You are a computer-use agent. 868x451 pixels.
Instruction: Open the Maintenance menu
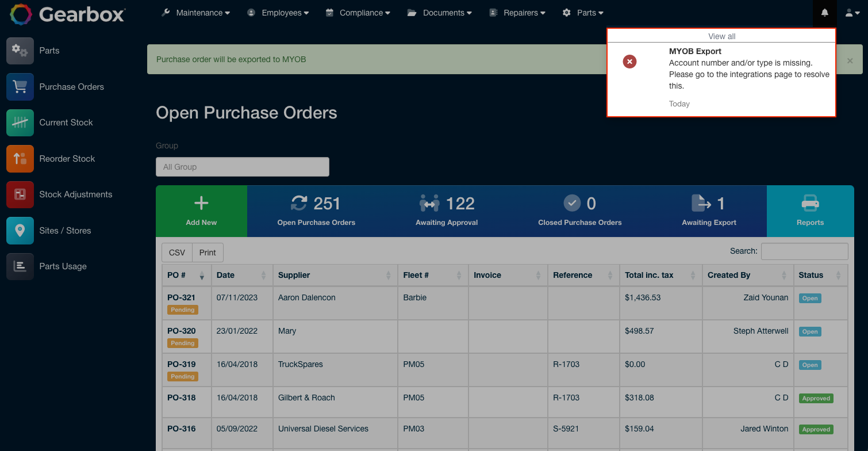(x=195, y=12)
